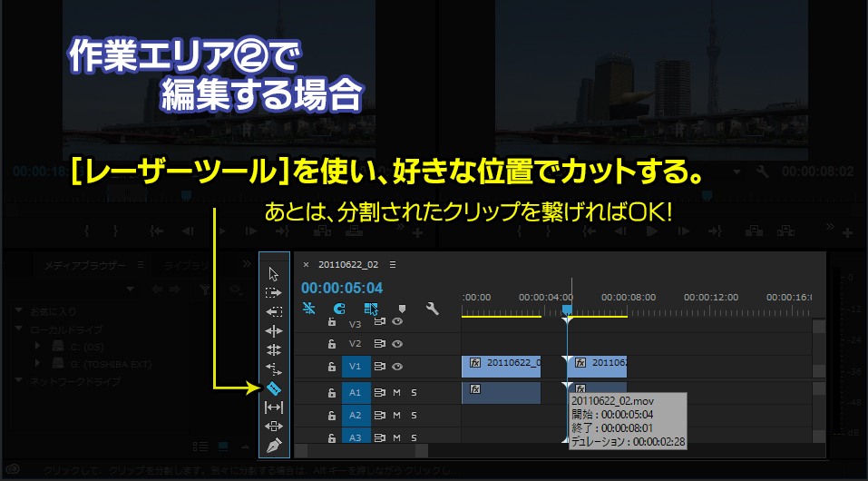Viewport: 868px width, 481px height.
Task: Click fx badge on first V1 clip
Action: 474,363
